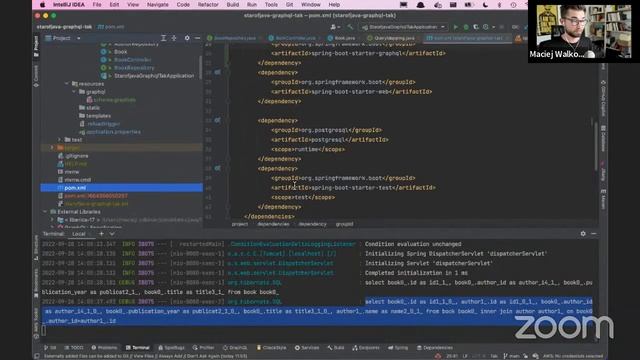Open the Run menu in menu bar
Viewport: 640px width, 360px height.
click(x=252, y=5)
